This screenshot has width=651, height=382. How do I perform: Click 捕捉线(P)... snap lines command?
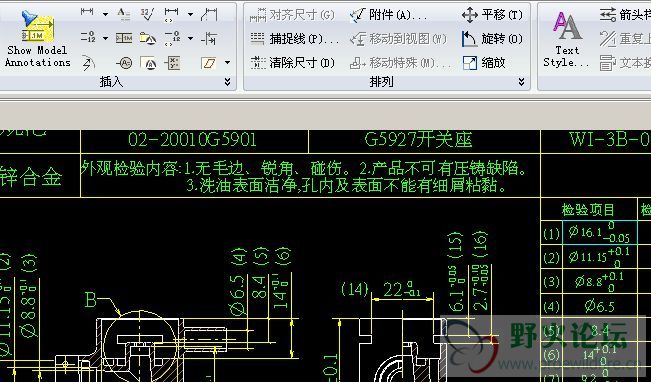[294, 39]
